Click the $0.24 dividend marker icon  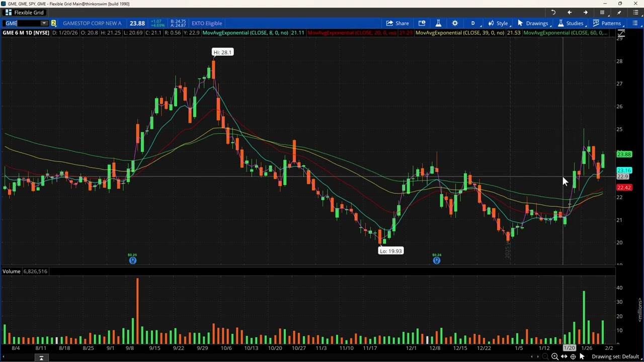(x=436, y=260)
